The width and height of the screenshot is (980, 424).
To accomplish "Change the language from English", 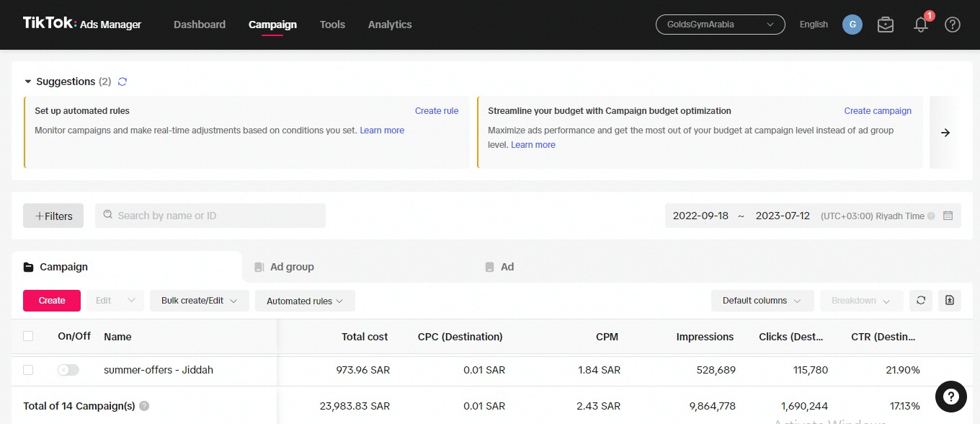I will click(x=814, y=25).
